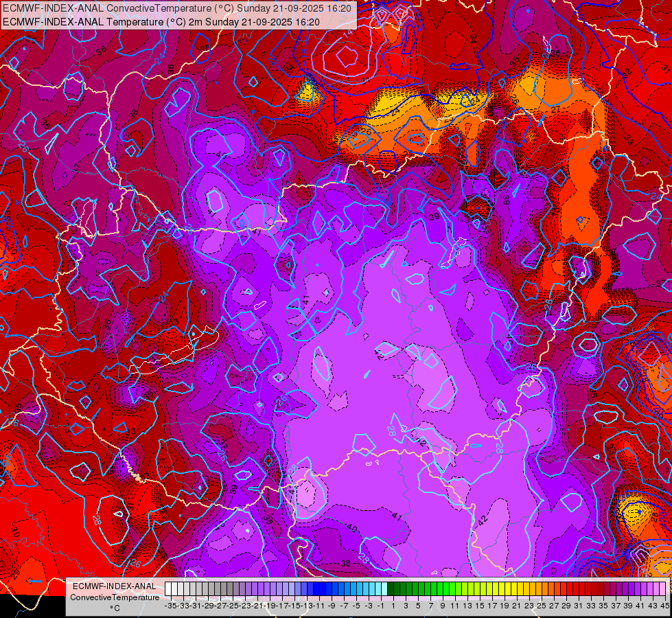Click the '-1' value on the legend scale

tap(381, 606)
